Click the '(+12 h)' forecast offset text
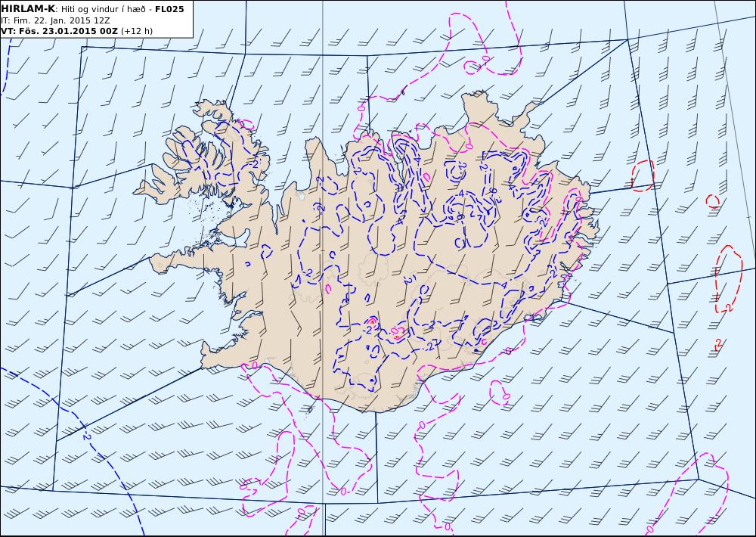Screen dimensions: 756x537 136,31
